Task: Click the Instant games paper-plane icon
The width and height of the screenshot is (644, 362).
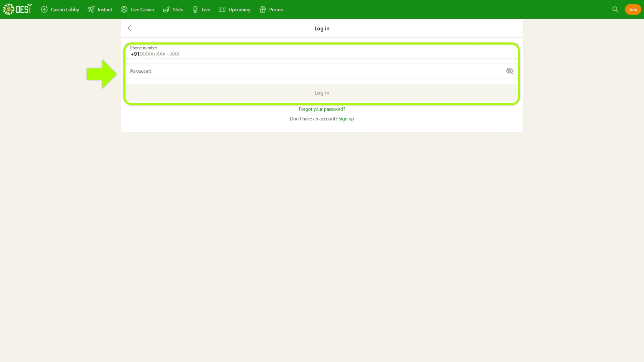Action: 91,9
